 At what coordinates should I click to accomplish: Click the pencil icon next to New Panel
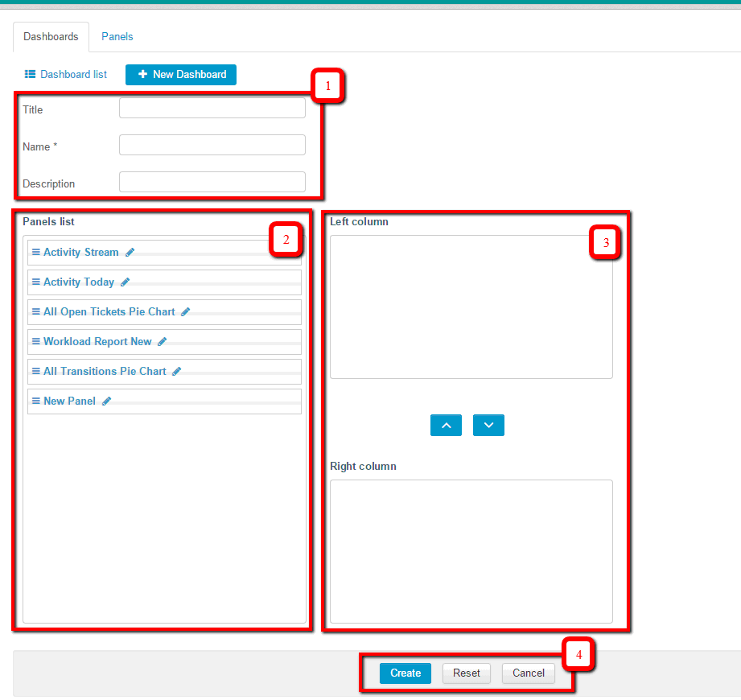107,401
